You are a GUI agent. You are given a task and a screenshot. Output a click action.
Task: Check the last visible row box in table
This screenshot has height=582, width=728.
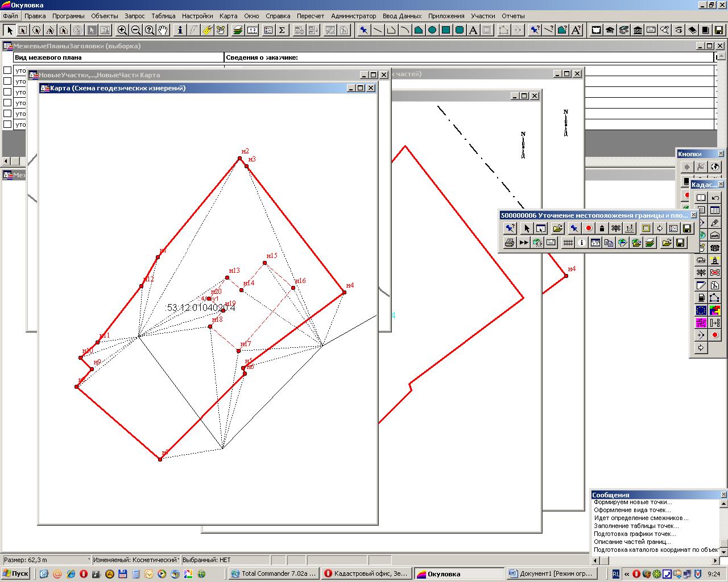7,124
